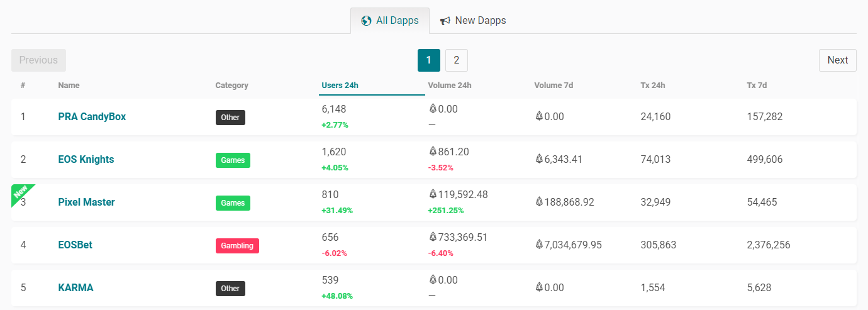Click Other category badge for KARMA
The height and width of the screenshot is (310, 868).
click(x=230, y=289)
